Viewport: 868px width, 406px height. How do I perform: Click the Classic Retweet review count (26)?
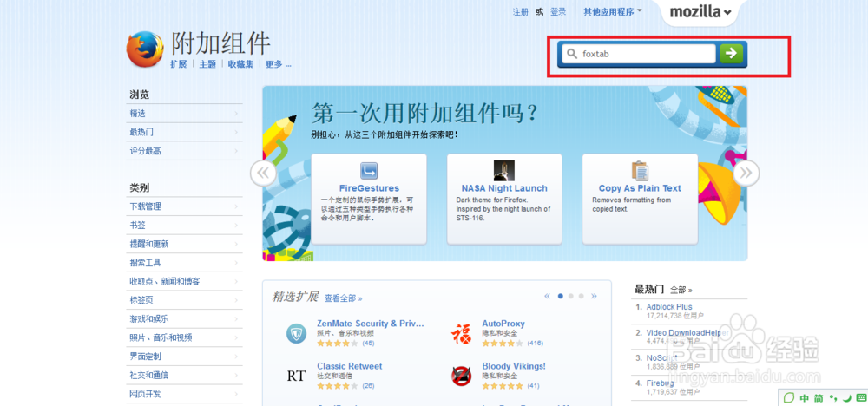tap(368, 385)
